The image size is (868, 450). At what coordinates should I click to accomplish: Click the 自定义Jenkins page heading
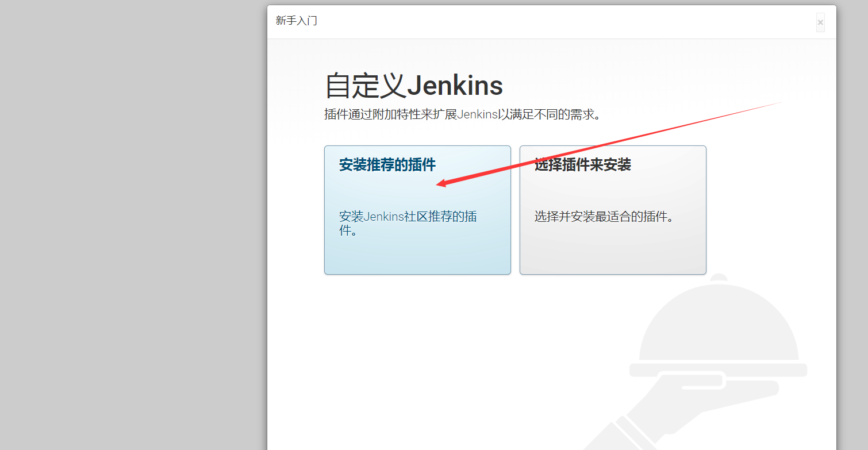(x=413, y=85)
